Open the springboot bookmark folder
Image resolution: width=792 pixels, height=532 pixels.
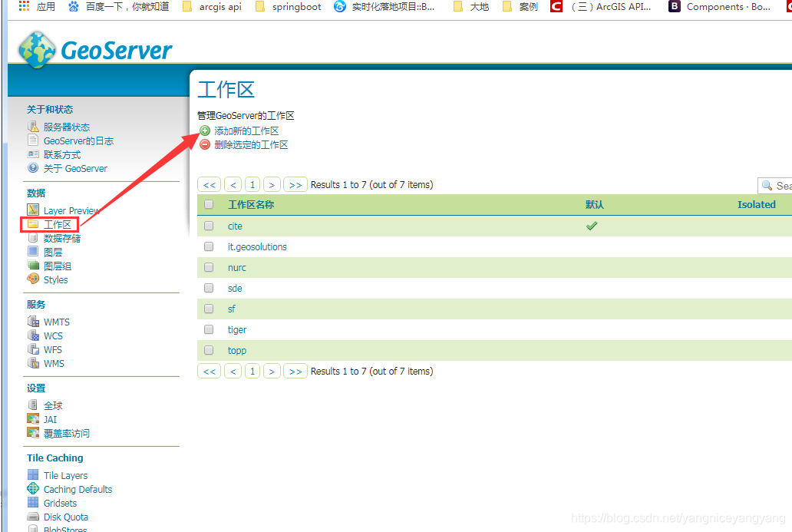pyautogui.click(x=289, y=7)
